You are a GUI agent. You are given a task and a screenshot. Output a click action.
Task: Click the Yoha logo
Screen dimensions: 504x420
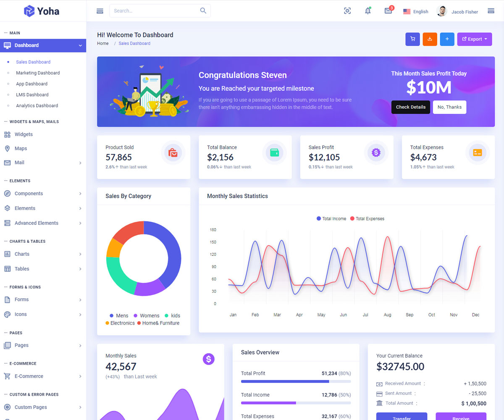[42, 11]
